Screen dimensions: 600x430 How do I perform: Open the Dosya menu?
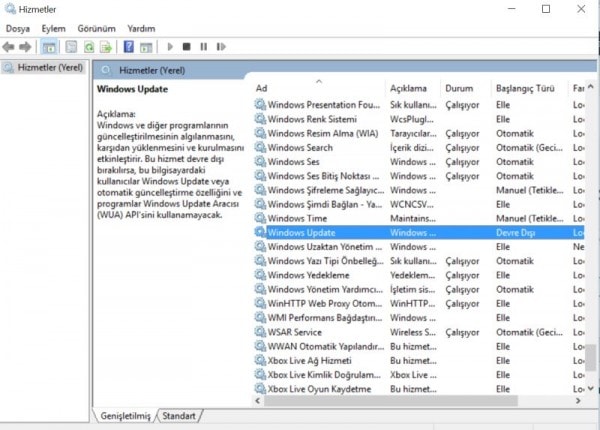coord(18,29)
